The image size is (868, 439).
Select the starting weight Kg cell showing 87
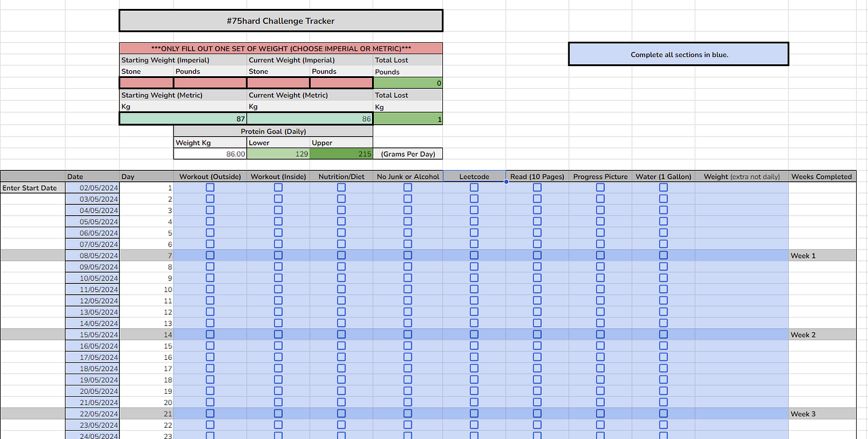[x=183, y=119]
